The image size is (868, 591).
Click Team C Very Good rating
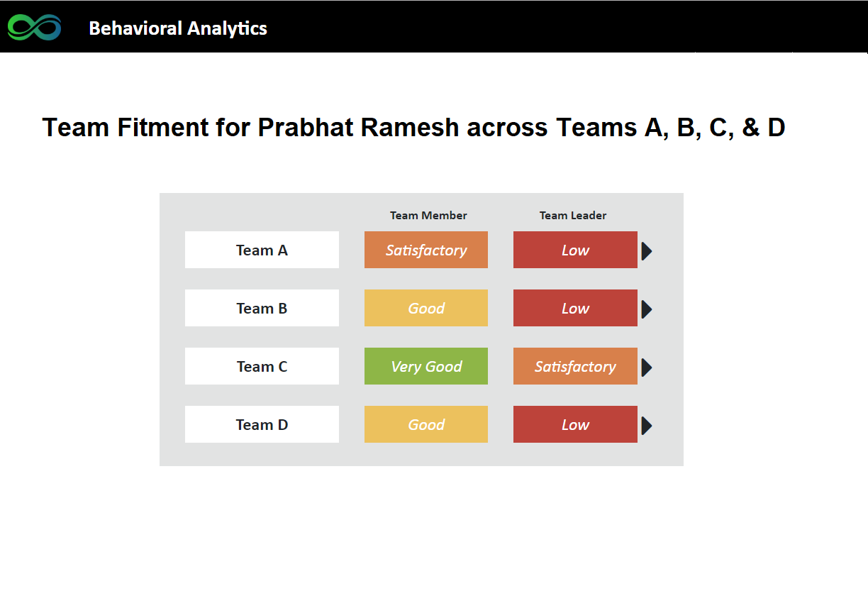[426, 366]
